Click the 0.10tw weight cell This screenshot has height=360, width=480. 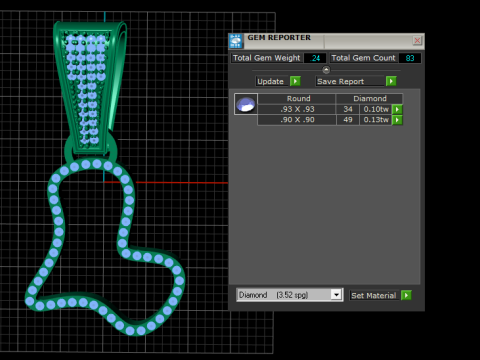376,109
